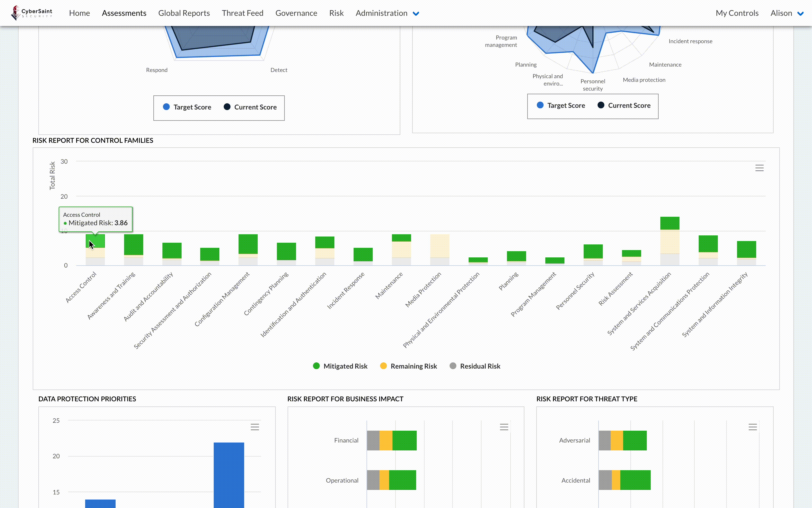Click the Risk Assessment axis label
Screen dimensions: 812x508
coord(616,289)
